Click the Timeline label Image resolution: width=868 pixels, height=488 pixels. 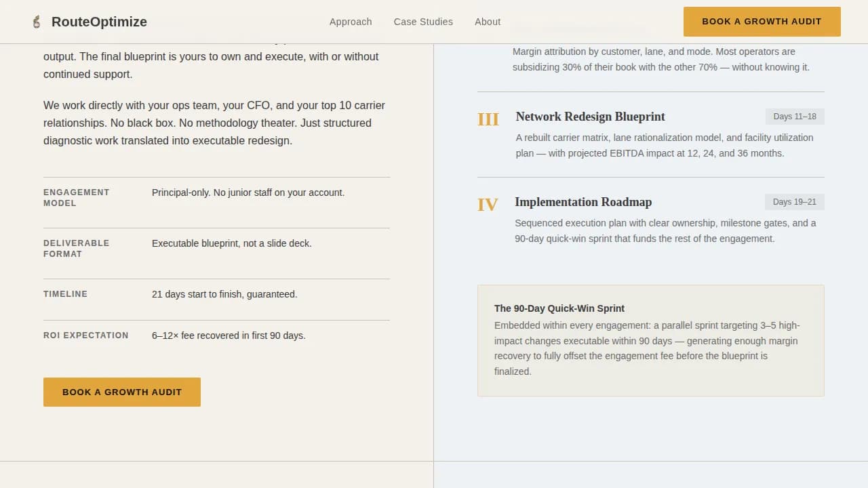click(66, 294)
